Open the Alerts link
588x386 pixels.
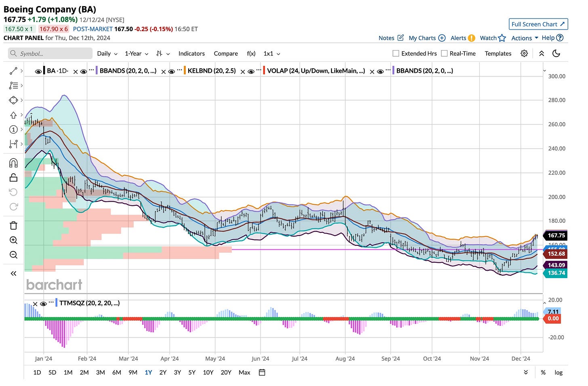click(x=463, y=38)
